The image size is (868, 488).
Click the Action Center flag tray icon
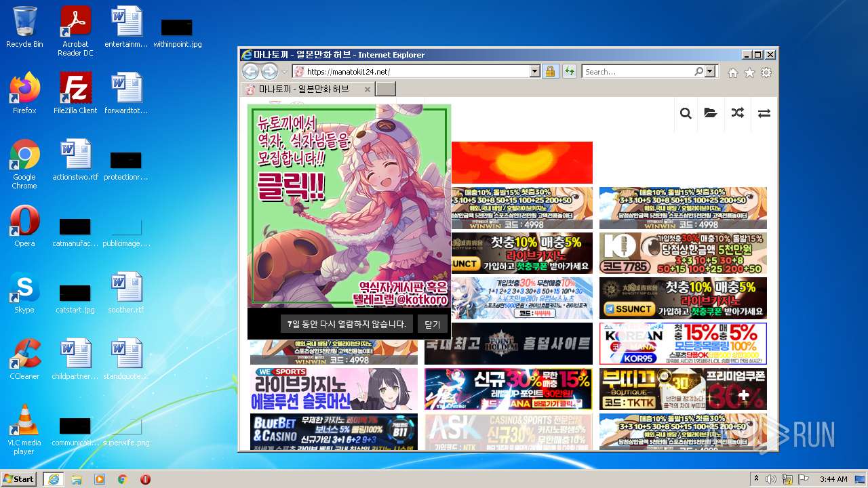click(804, 479)
